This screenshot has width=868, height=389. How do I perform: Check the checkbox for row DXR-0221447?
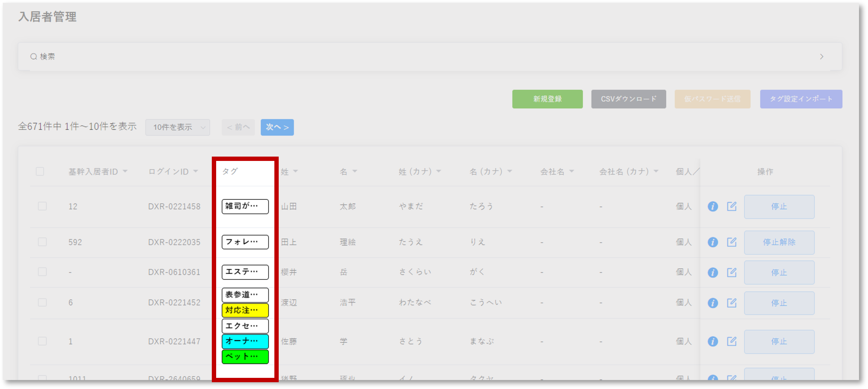[x=42, y=341]
